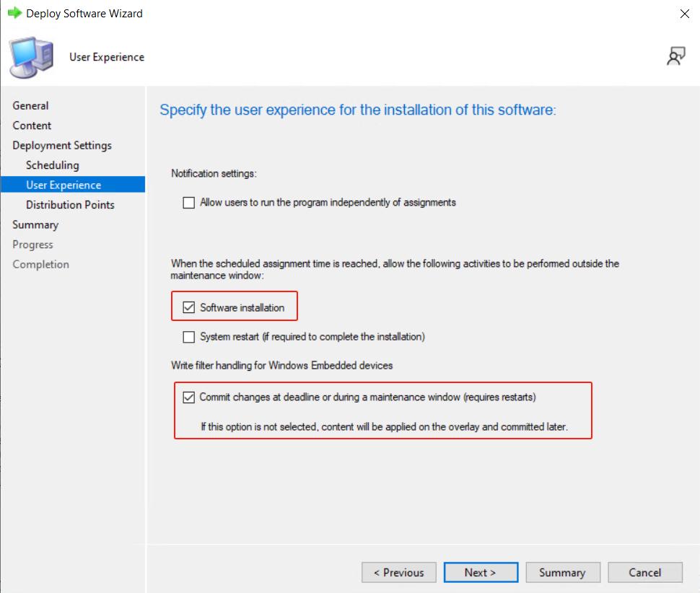700x593 pixels.
Task: Click the computer icon in the header
Action: pos(31,58)
